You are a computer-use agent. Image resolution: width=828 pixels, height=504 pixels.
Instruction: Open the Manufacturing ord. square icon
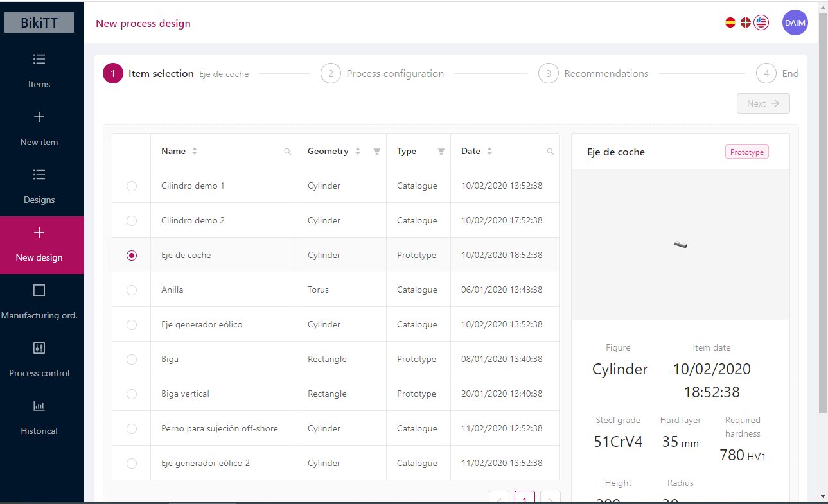(39, 290)
